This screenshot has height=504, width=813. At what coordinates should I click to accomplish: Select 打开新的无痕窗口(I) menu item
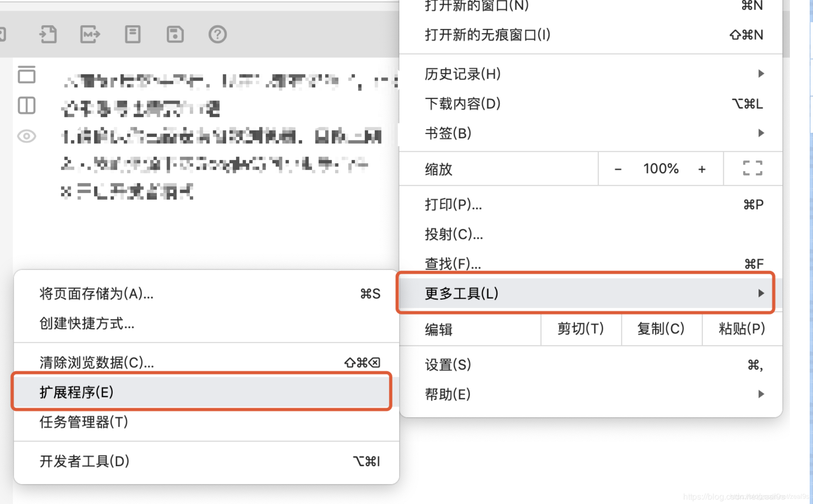(591, 35)
